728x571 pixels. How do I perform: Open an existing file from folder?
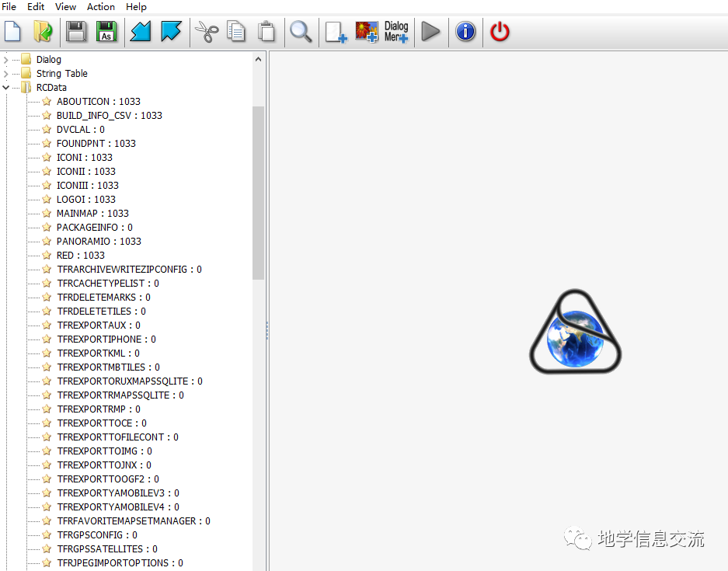coord(44,32)
